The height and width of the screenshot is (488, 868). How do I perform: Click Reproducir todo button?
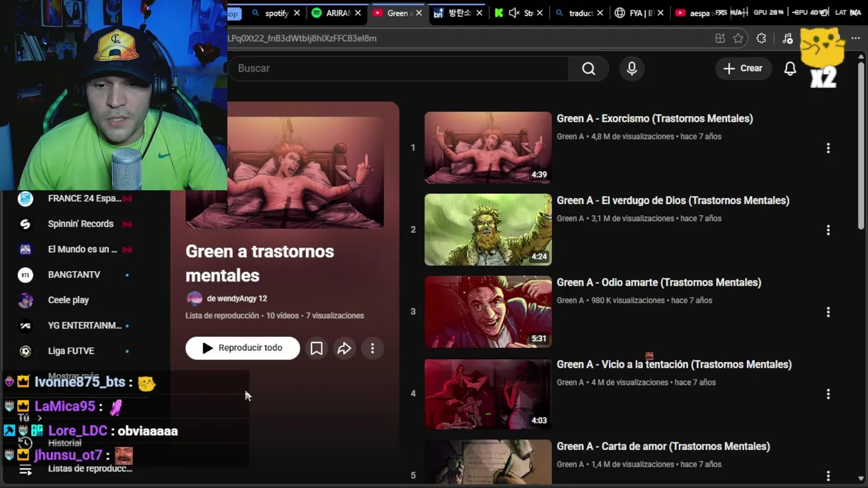click(243, 348)
